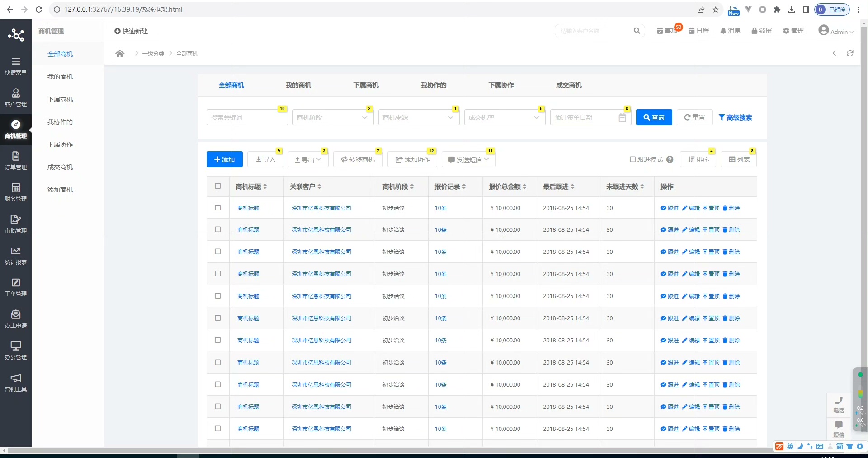Switch to the 下属商机 tab
The image size is (868, 458).
[x=366, y=85]
